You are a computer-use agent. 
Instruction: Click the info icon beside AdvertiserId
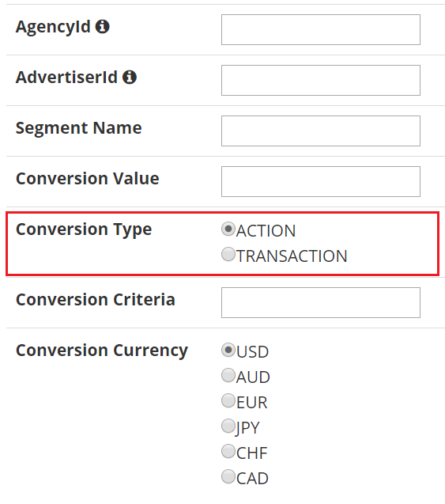pyautogui.click(x=130, y=78)
